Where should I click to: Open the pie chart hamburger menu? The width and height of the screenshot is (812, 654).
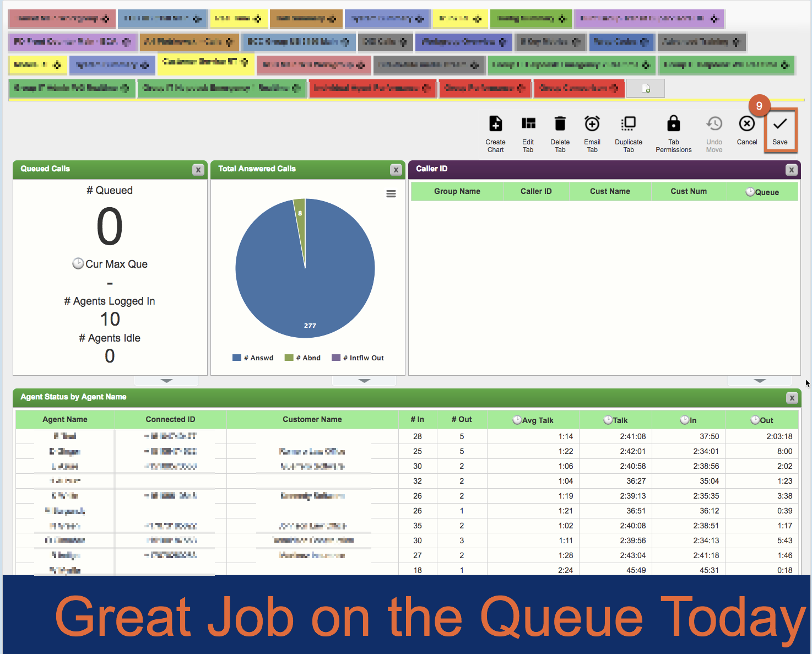pyautogui.click(x=391, y=193)
